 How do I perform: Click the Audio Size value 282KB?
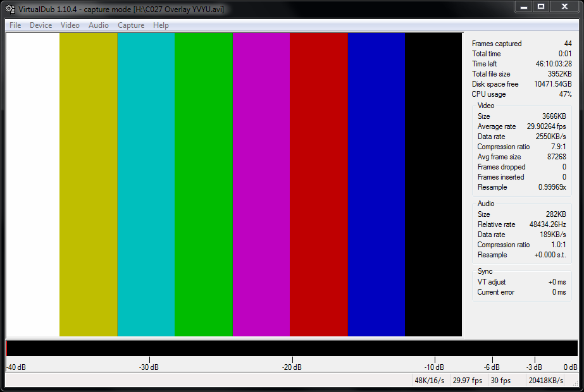[x=556, y=214]
